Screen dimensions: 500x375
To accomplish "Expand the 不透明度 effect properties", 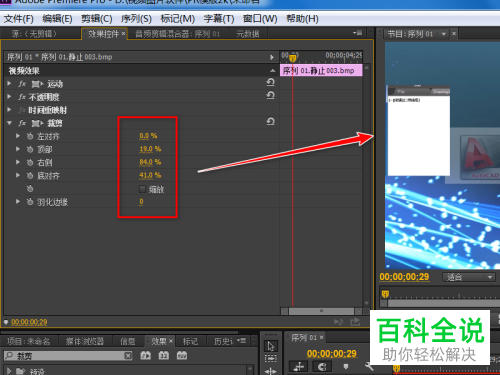I will (9, 97).
